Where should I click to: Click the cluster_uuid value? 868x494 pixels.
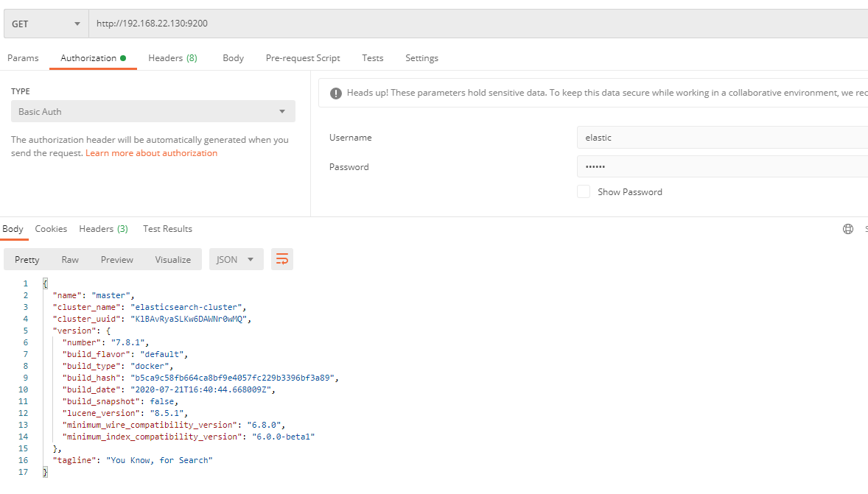pos(189,319)
